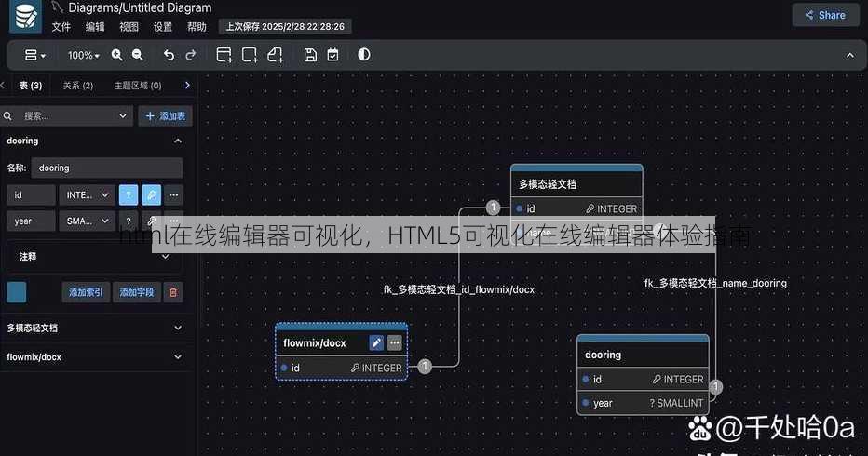Open the 视图 menu
Screen dimensions: 868x456
[x=129, y=27]
